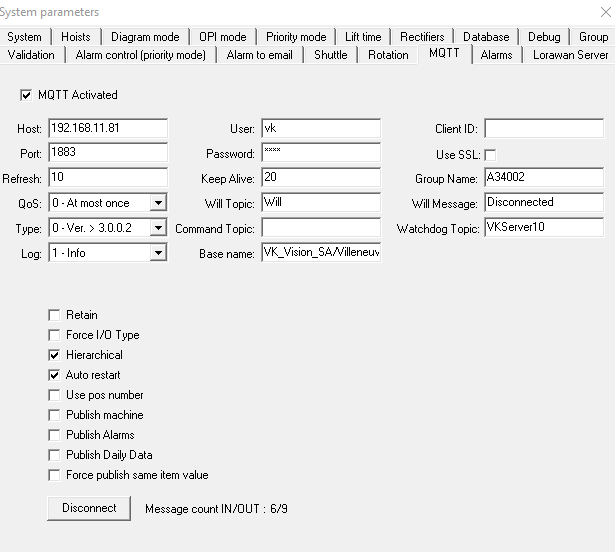615x552 pixels.
Task: Uncheck Auto restart
Action: click(x=54, y=375)
